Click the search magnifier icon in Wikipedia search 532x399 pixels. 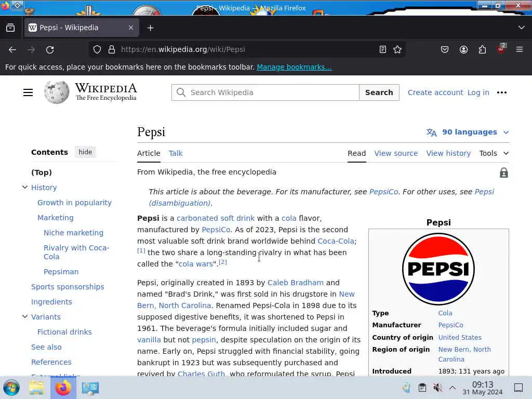pos(181,92)
